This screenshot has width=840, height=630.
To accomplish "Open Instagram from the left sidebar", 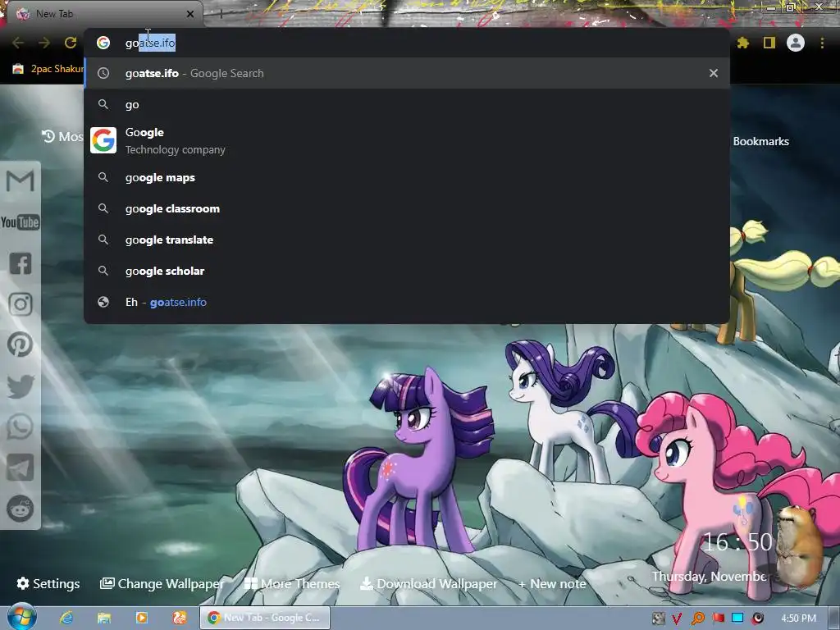I will 21,304.
